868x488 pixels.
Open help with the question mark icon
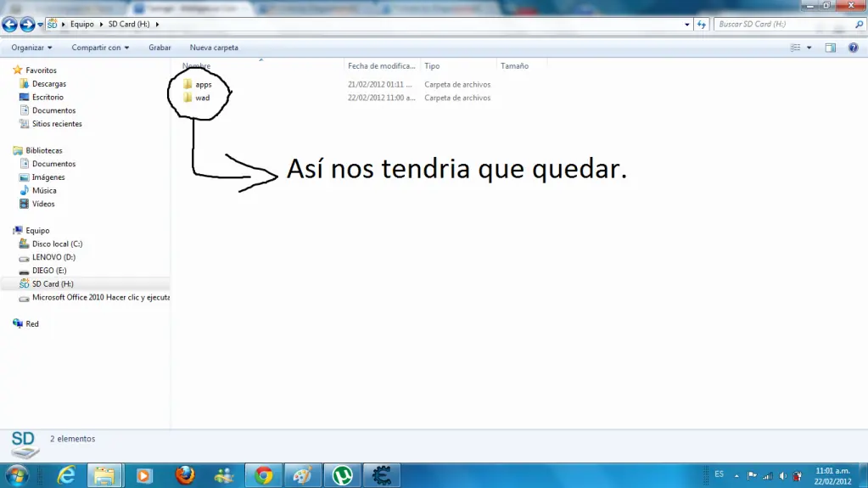853,48
